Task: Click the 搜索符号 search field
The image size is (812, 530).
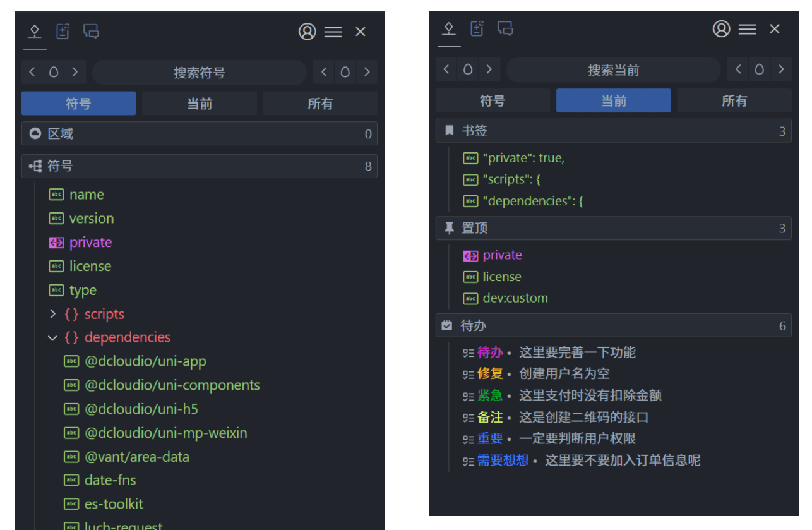Action: click(x=200, y=73)
